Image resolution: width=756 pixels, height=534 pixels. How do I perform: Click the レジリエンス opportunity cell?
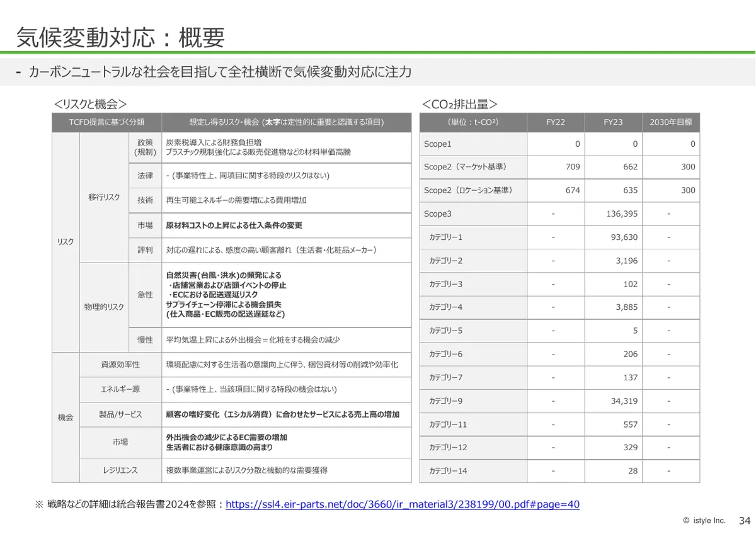[x=120, y=470]
